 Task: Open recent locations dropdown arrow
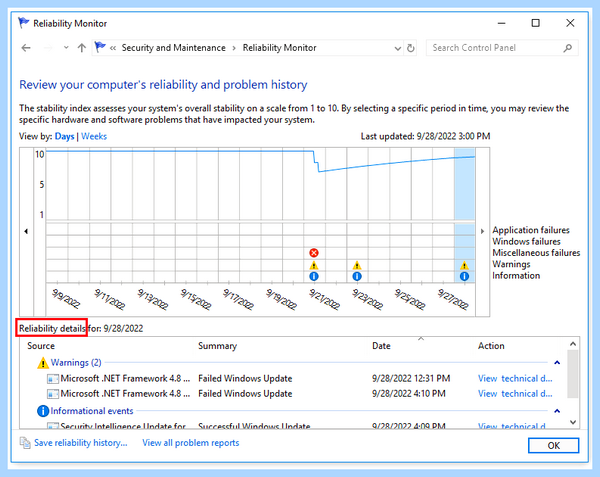66,48
